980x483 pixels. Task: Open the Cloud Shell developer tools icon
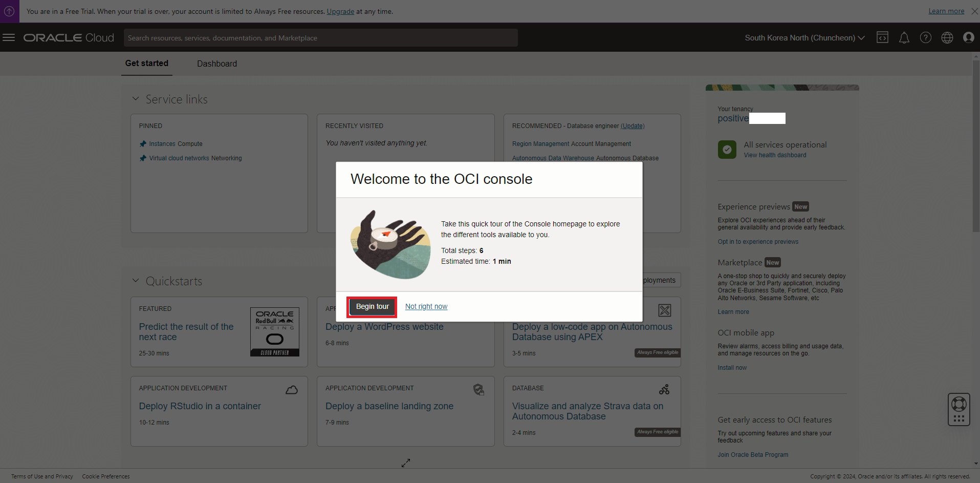882,37
